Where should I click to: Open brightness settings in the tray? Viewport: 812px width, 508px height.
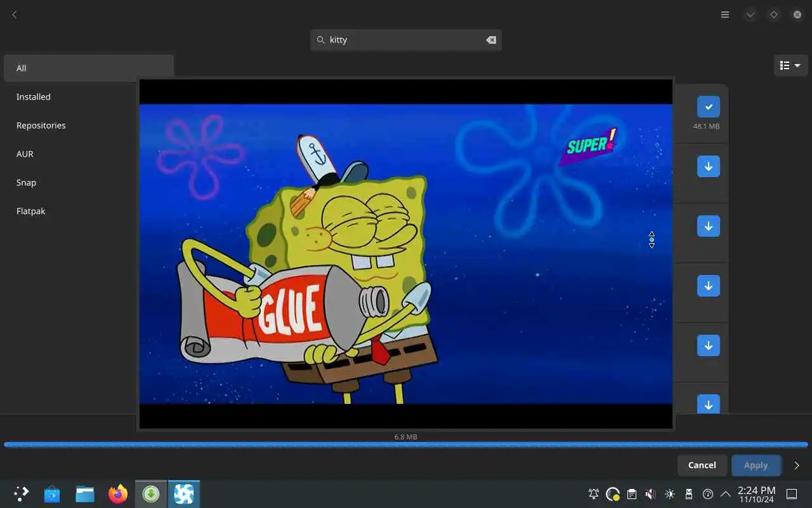pyautogui.click(x=670, y=494)
